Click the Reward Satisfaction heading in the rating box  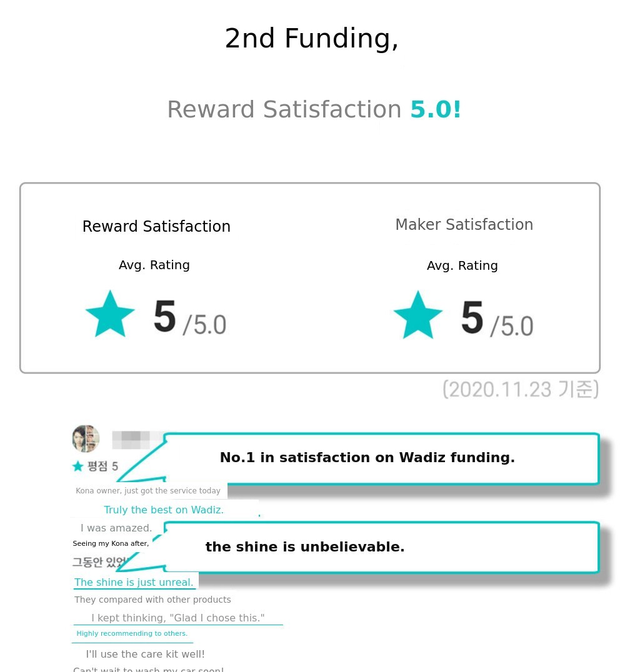[x=156, y=227]
